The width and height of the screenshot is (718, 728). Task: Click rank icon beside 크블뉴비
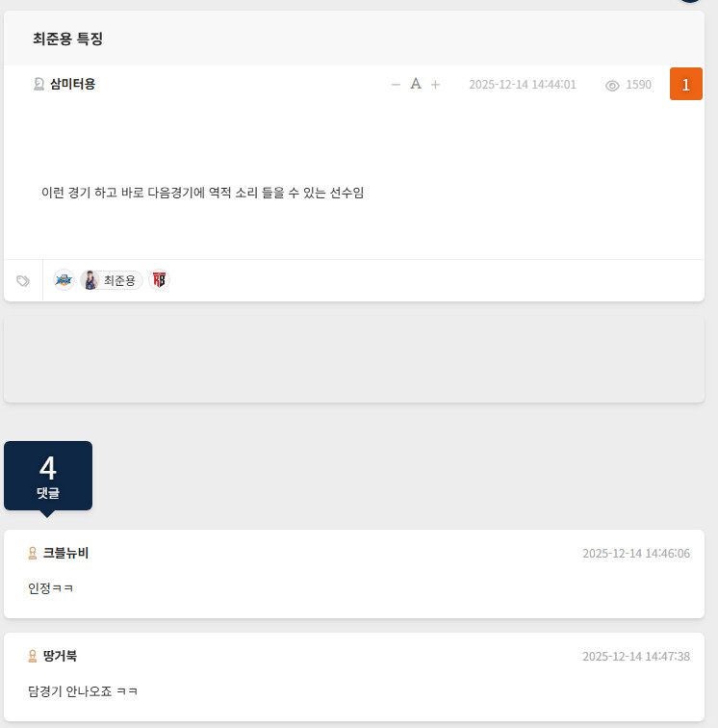tap(33, 553)
